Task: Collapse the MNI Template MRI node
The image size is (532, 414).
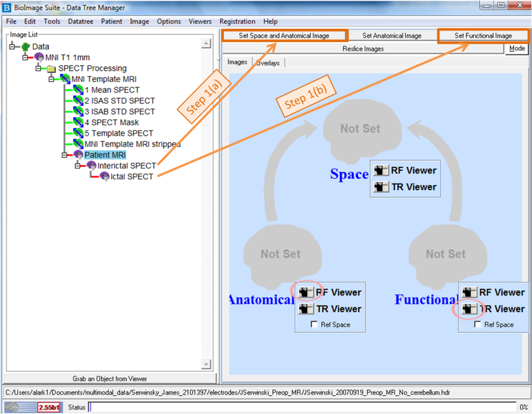Action: (x=52, y=79)
